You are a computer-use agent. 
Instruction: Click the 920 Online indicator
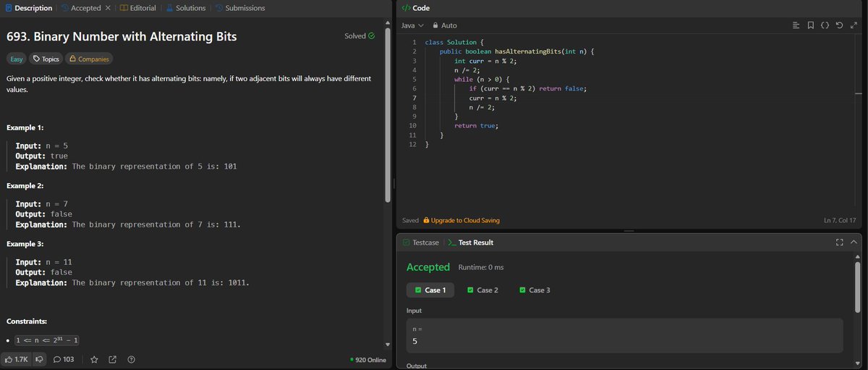(x=367, y=360)
